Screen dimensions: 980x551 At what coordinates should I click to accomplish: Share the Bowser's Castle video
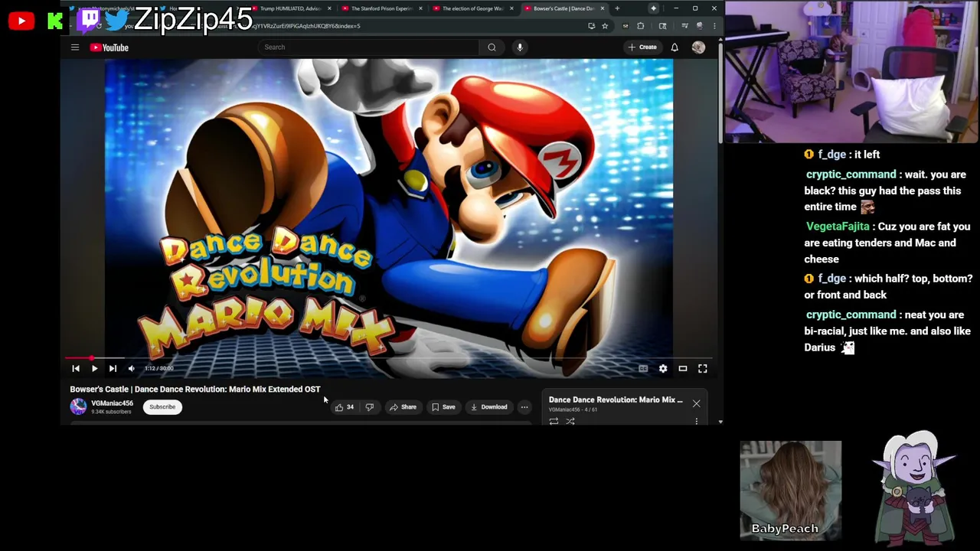[403, 407]
